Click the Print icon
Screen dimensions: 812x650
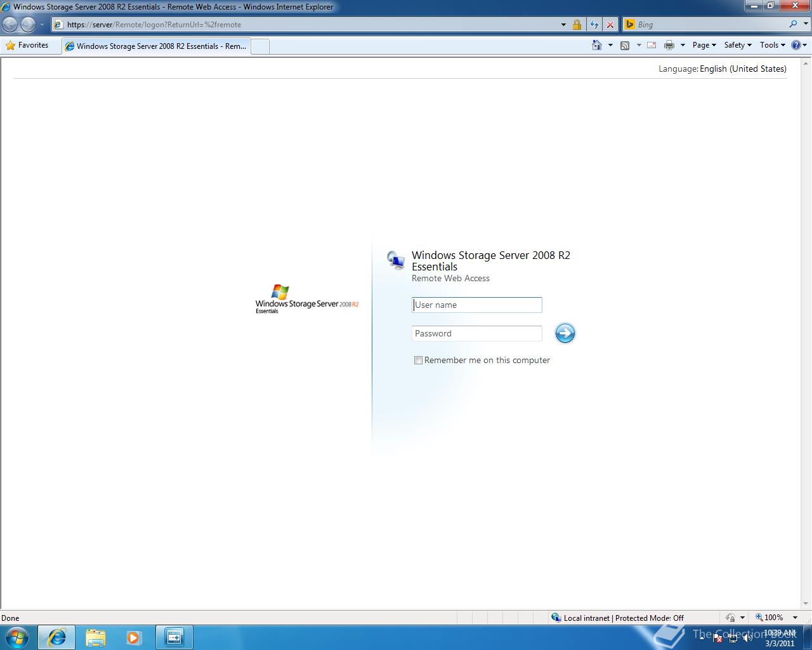pyautogui.click(x=669, y=45)
